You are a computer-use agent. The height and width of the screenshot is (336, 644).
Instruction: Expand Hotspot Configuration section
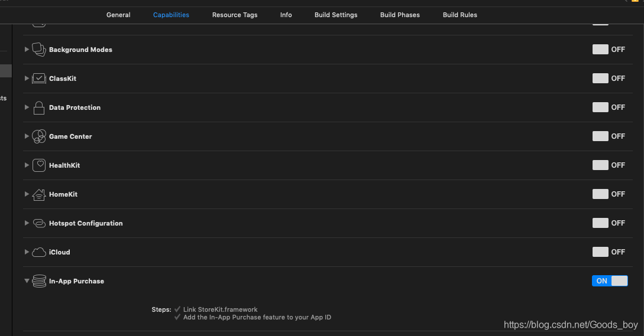pyautogui.click(x=27, y=223)
